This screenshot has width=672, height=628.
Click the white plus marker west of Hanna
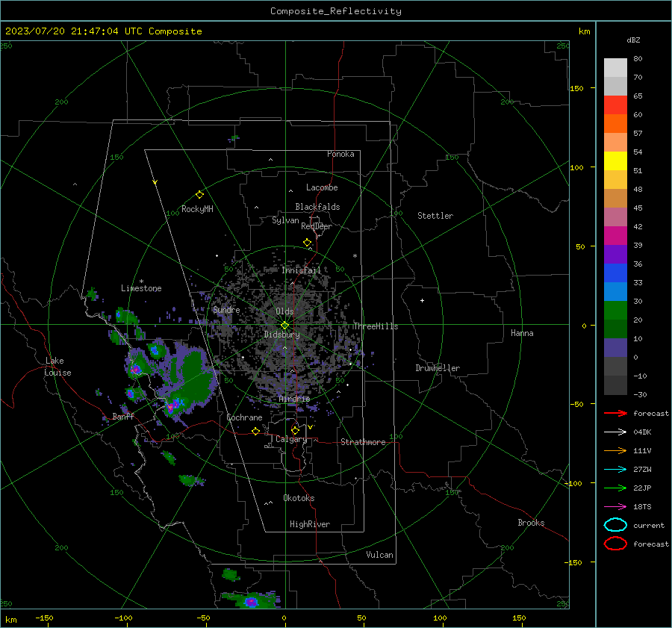pos(422,300)
